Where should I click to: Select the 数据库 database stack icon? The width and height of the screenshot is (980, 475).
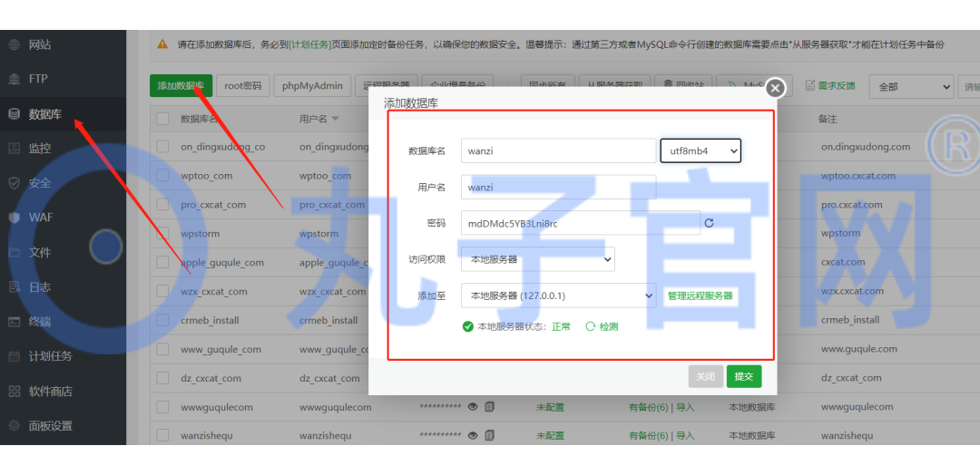[15, 114]
